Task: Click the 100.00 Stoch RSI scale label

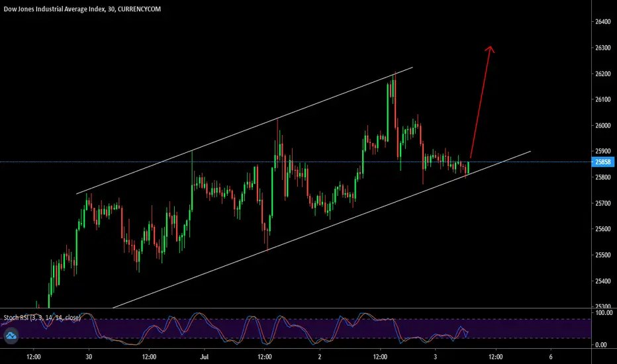Action: 604,312
